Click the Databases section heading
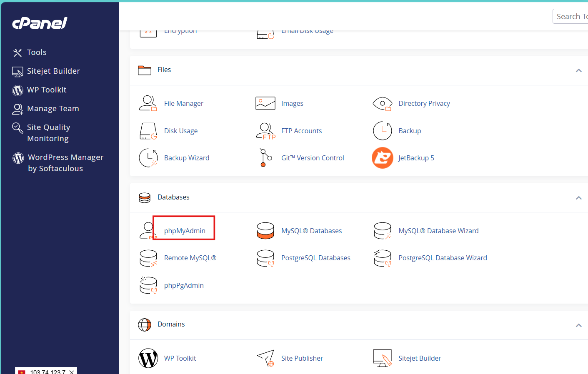The image size is (588, 374). click(x=173, y=197)
